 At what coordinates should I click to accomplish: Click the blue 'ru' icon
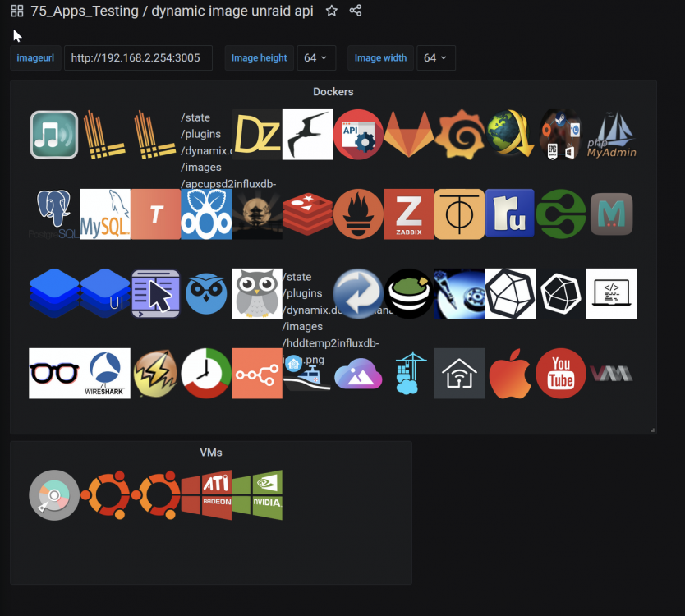coord(510,214)
